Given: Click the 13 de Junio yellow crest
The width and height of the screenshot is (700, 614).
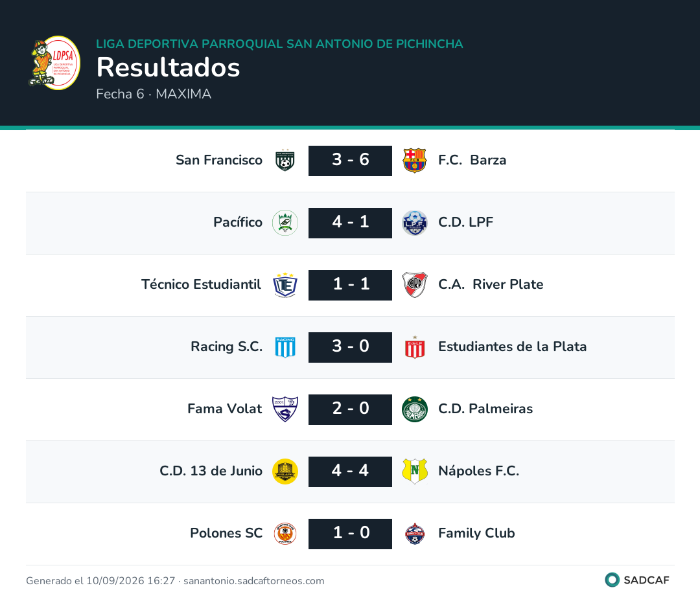Looking at the screenshot, I should click(285, 472).
